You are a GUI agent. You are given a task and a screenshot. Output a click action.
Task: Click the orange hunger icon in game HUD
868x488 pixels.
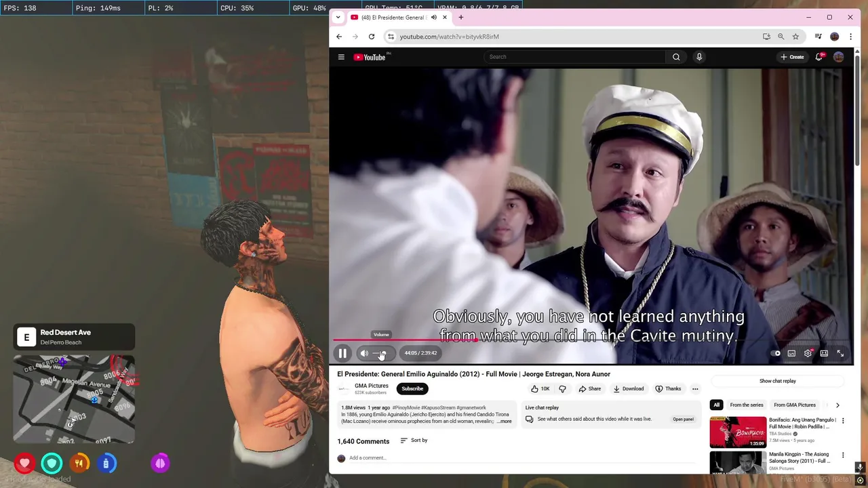(79, 464)
